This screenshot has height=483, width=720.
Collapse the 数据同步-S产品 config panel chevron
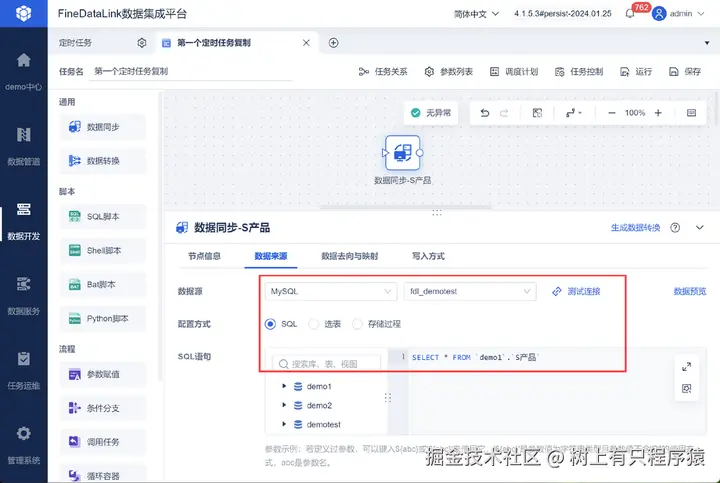699,228
